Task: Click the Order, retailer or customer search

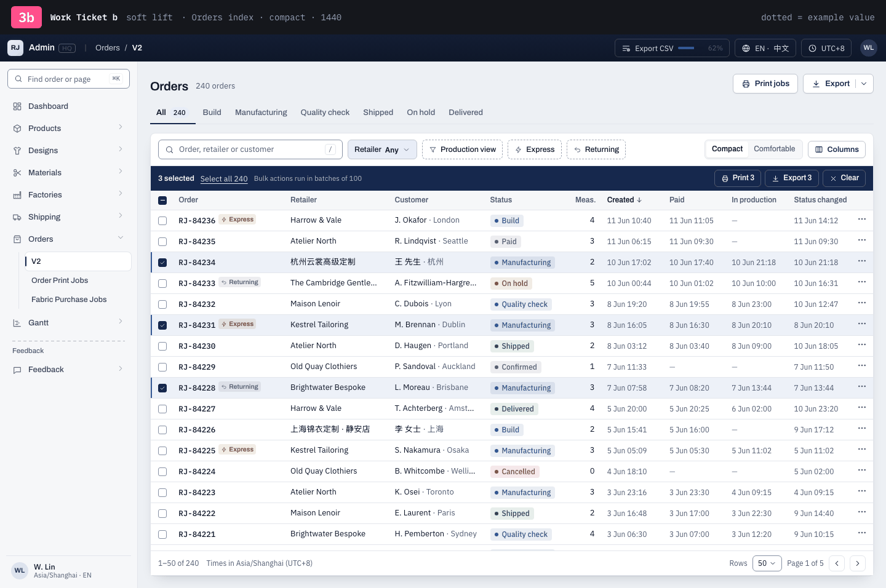Action: click(250, 149)
